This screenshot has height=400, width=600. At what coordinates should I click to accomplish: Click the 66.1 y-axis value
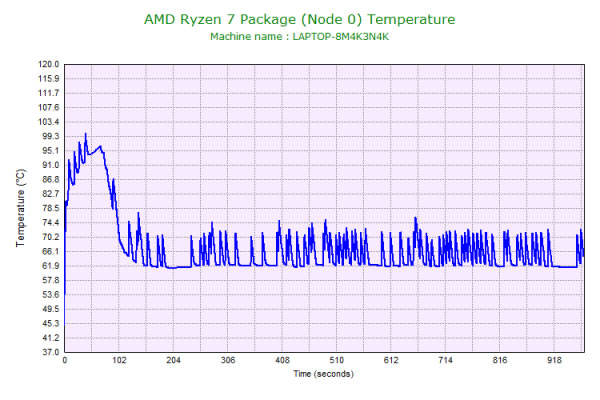click(x=51, y=251)
